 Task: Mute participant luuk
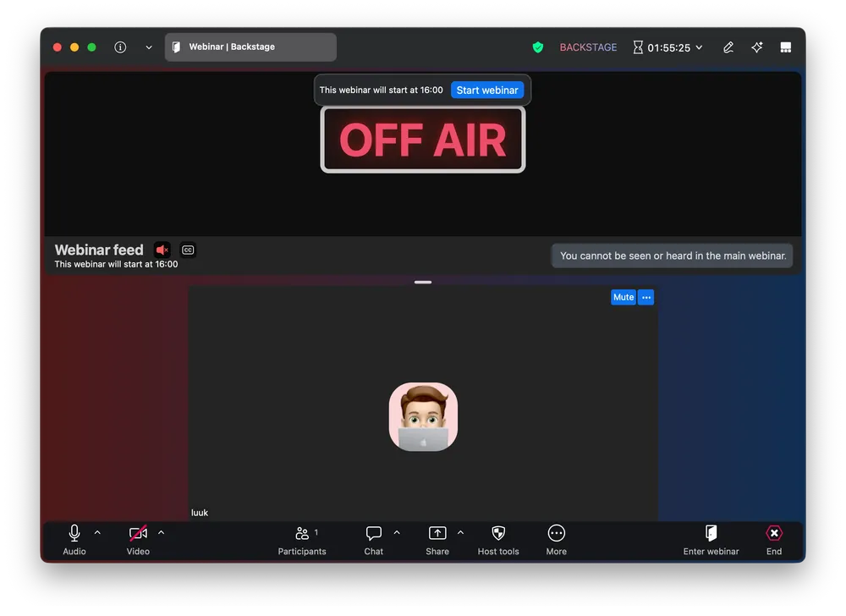(623, 297)
